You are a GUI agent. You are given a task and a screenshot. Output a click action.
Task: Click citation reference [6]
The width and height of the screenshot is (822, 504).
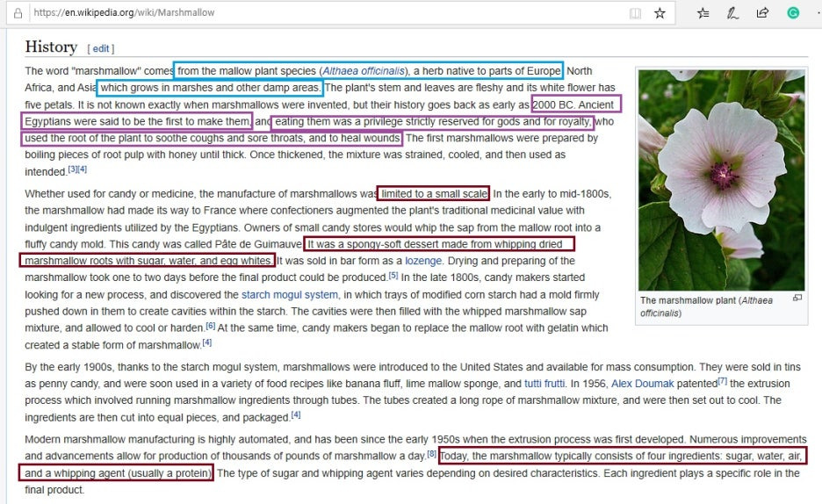(x=210, y=326)
